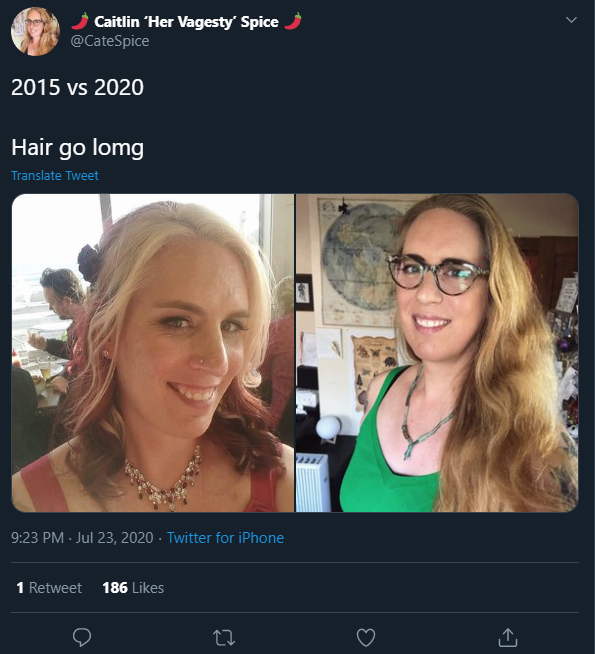Open the Twitter for iPhone link
The height and width of the screenshot is (654, 595).
click(225, 538)
